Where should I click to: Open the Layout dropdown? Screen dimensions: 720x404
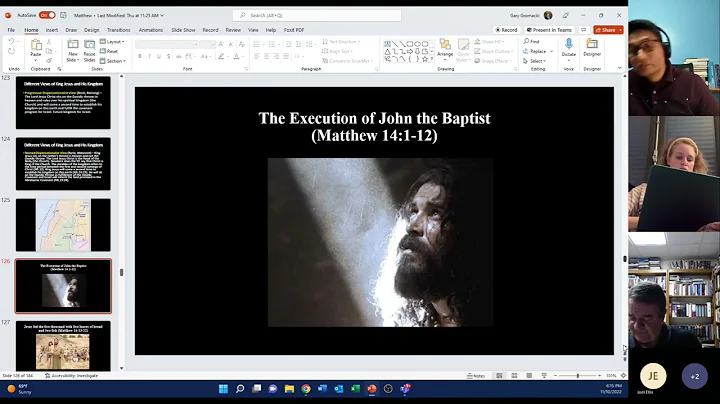pos(112,41)
